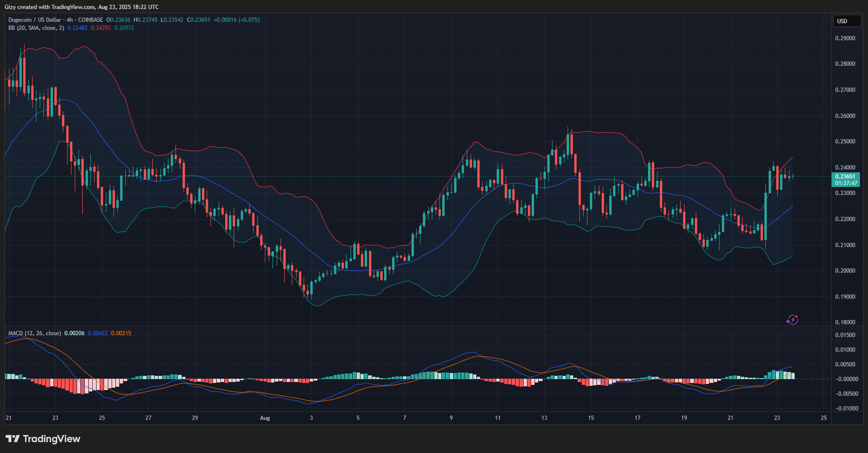868x453 pixels.
Task: Click the Dogecoin / US Dollar symbol title
Action: coord(35,20)
